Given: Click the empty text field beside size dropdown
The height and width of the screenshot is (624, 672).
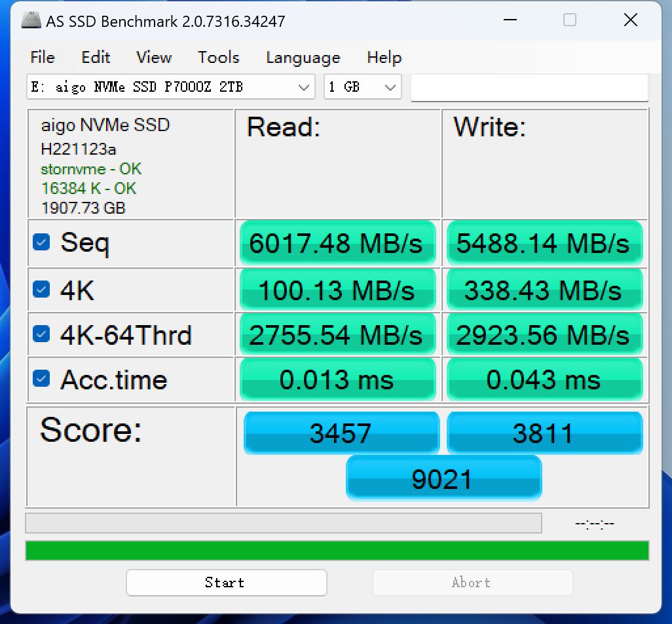Looking at the screenshot, I should point(530,87).
